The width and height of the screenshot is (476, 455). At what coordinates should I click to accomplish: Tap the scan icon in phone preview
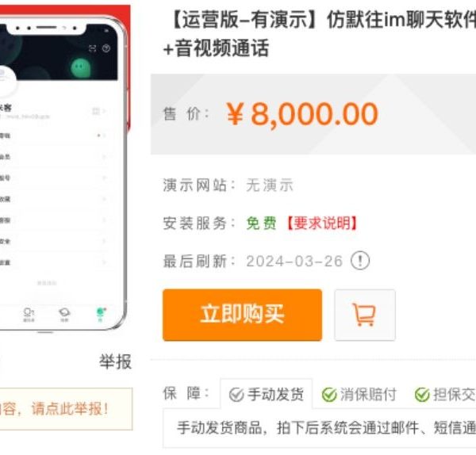click(92, 48)
